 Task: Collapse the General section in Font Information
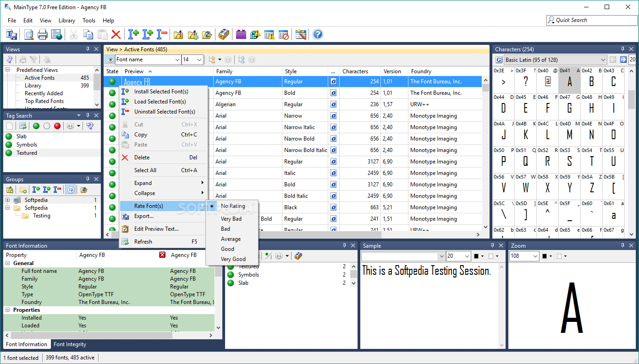pos(8,263)
